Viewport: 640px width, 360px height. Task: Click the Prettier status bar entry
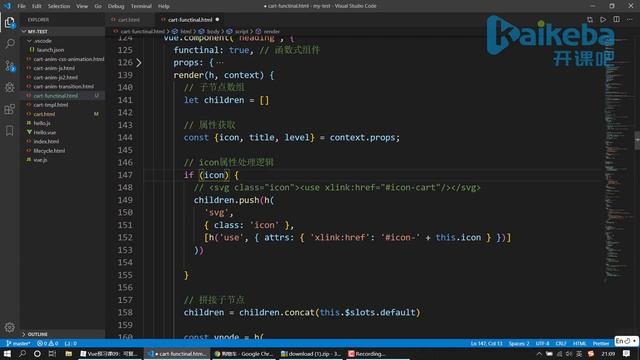[x=600, y=344]
